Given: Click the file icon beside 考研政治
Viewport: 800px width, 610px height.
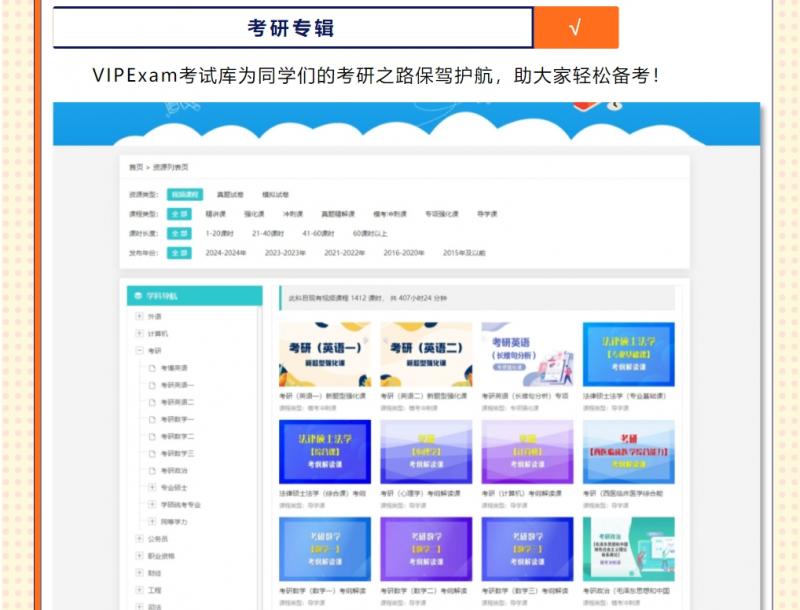Looking at the screenshot, I should point(152,471).
